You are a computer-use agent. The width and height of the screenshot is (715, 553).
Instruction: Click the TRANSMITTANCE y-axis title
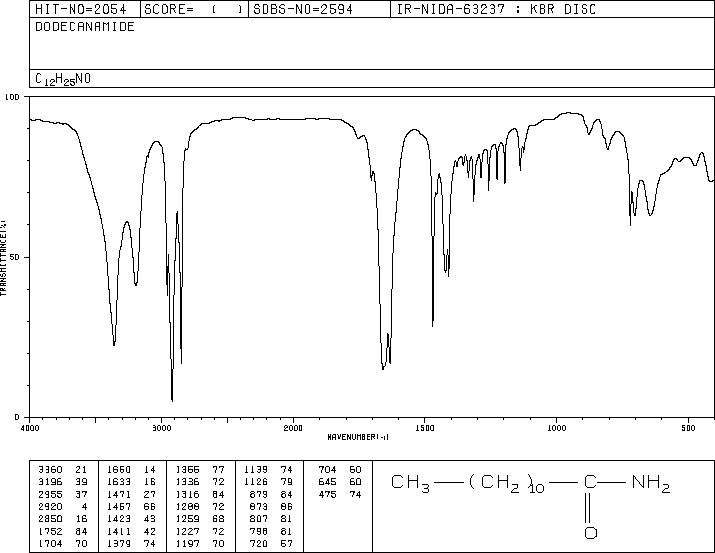click(x=3, y=258)
